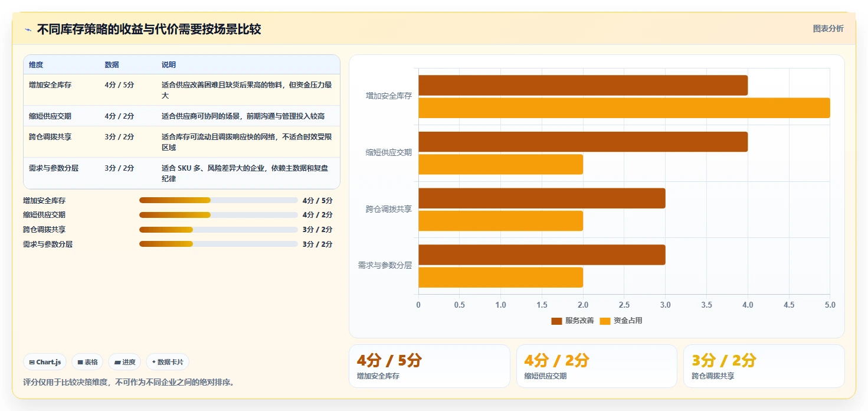The image size is (868, 411).
Task: Click the 缩短供应交期 progress bar
Action: pos(218,215)
